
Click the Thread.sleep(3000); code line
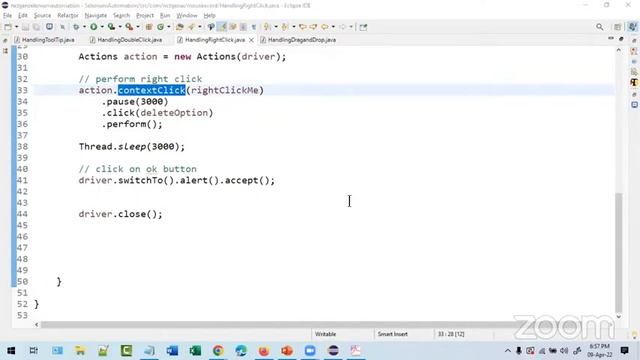click(x=131, y=147)
